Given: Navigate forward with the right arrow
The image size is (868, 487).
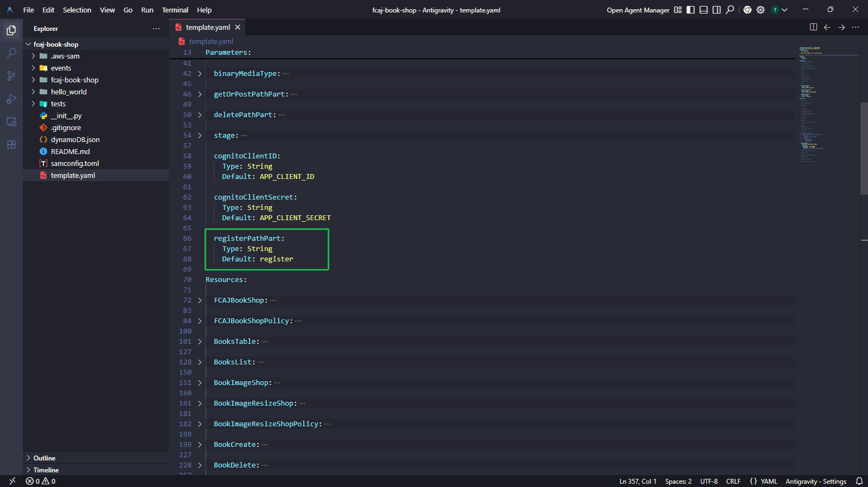Looking at the screenshot, I should pyautogui.click(x=841, y=27).
